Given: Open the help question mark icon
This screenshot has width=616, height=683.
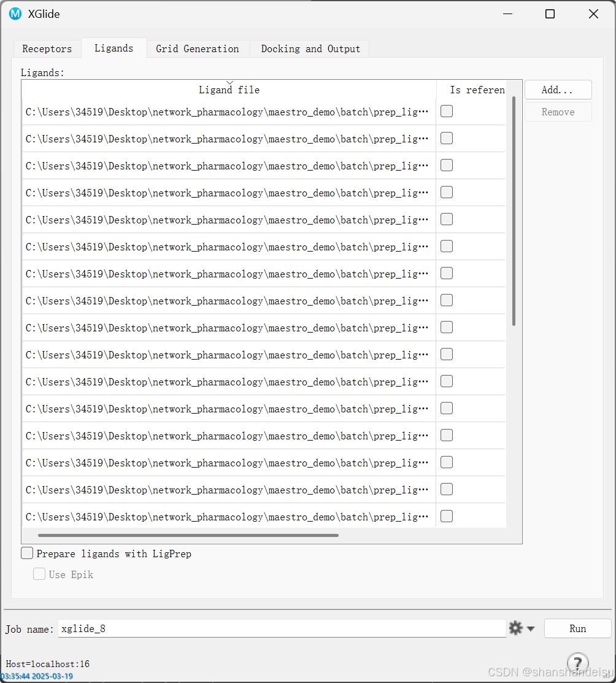Looking at the screenshot, I should [x=578, y=663].
